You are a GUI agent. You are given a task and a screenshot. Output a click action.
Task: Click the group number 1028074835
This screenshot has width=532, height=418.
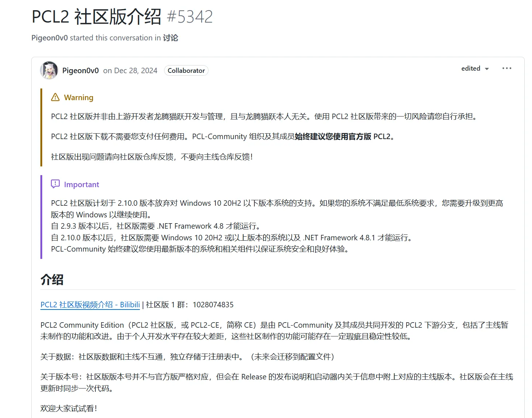tap(213, 305)
